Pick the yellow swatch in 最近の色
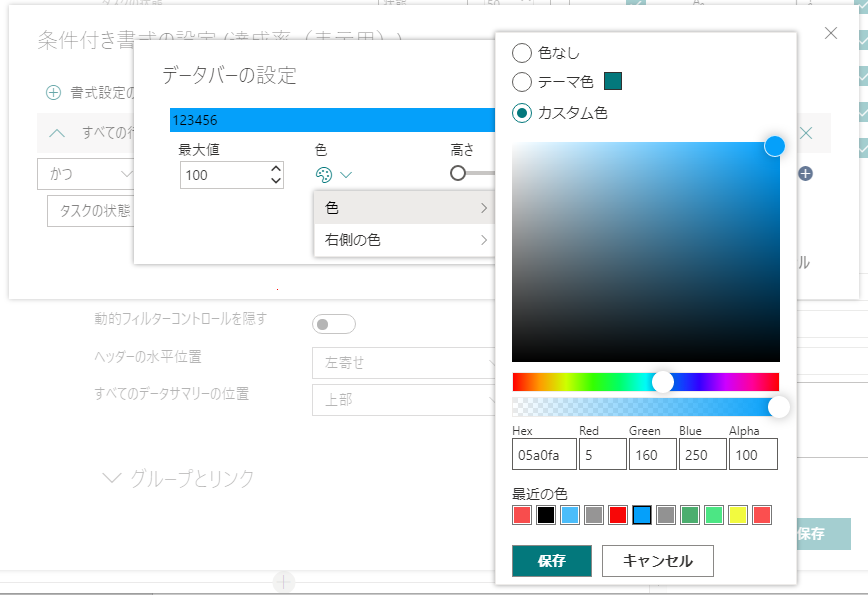 click(x=738, y=515)
